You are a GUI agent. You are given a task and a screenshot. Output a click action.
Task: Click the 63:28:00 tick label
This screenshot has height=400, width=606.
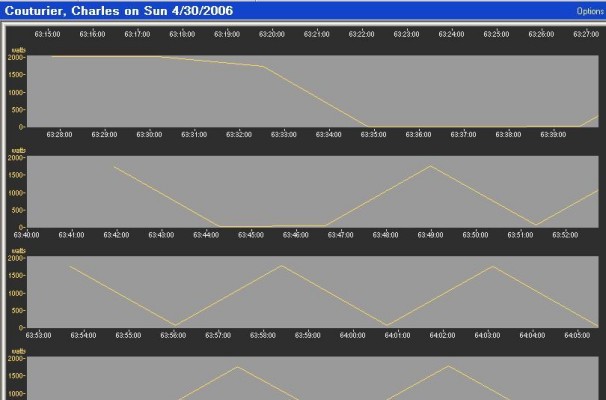[x=59, y=134]
